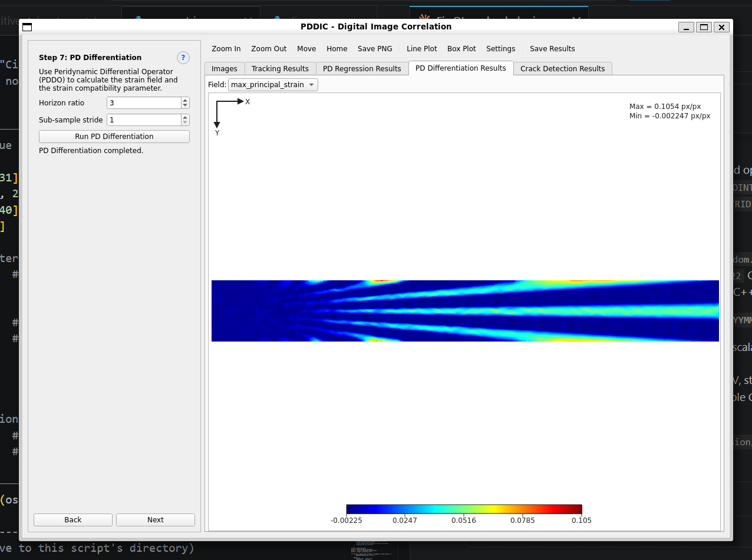Click the 'PD Differentiation completed.' status text
Image resolution: width=752 pixels, height=560 pixels.
91,151
